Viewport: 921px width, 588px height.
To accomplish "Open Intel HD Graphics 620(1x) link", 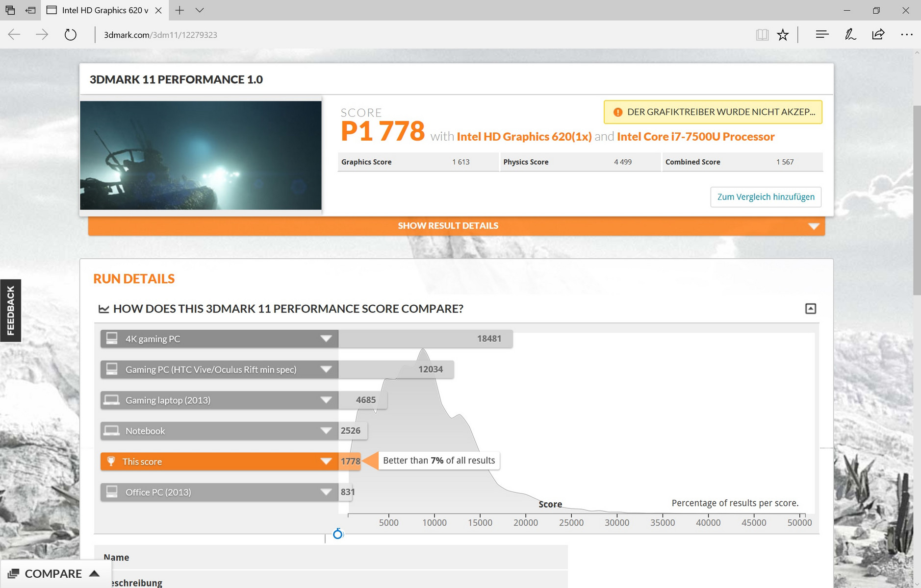I will pyautogui.click(x=524, y=136).
